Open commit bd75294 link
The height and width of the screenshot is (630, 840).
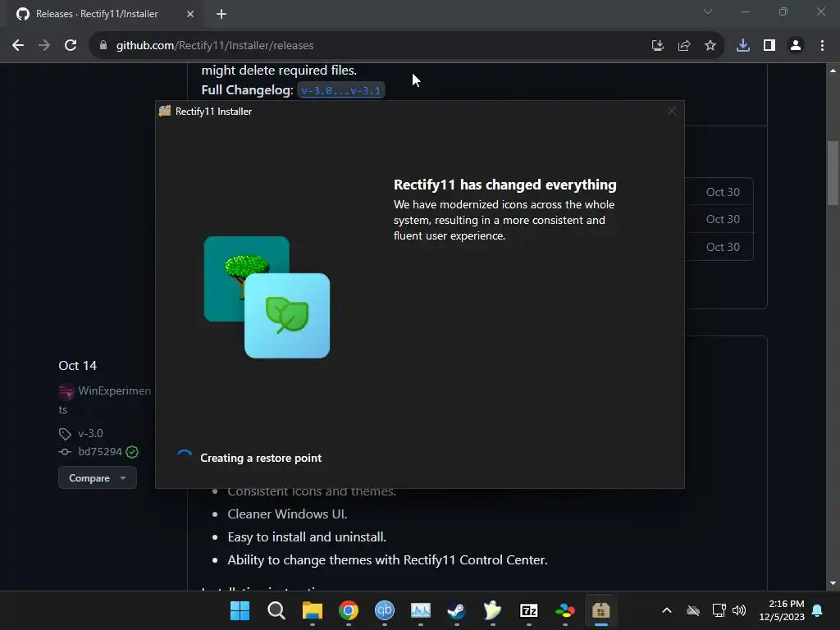pyautogui.click(x=100, y=452)
